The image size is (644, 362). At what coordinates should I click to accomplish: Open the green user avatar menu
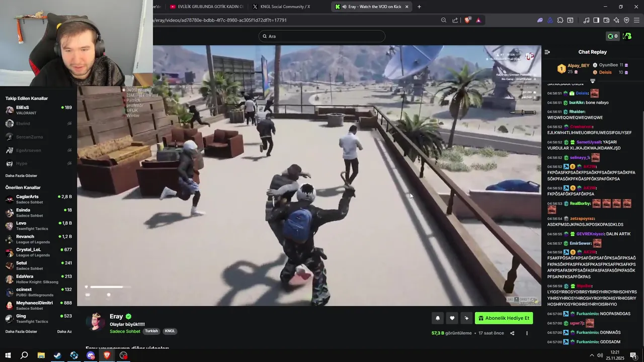pos(627,36)
